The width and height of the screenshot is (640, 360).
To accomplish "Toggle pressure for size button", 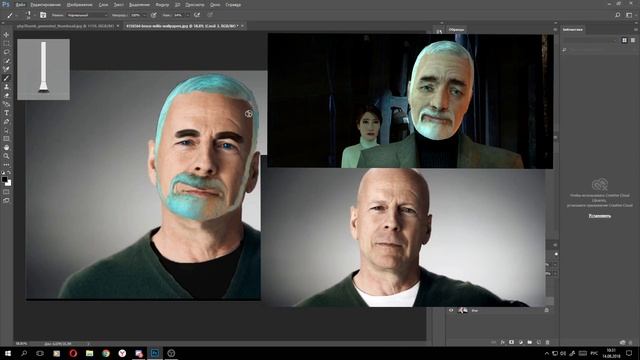I will (210, 15).
